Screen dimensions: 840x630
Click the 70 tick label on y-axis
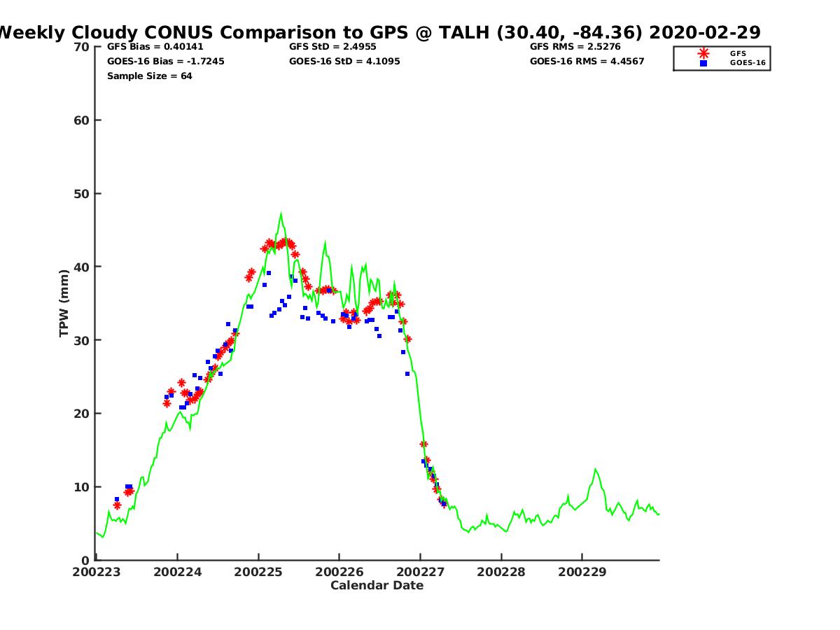pyautogui.click(x=82, y=47)
